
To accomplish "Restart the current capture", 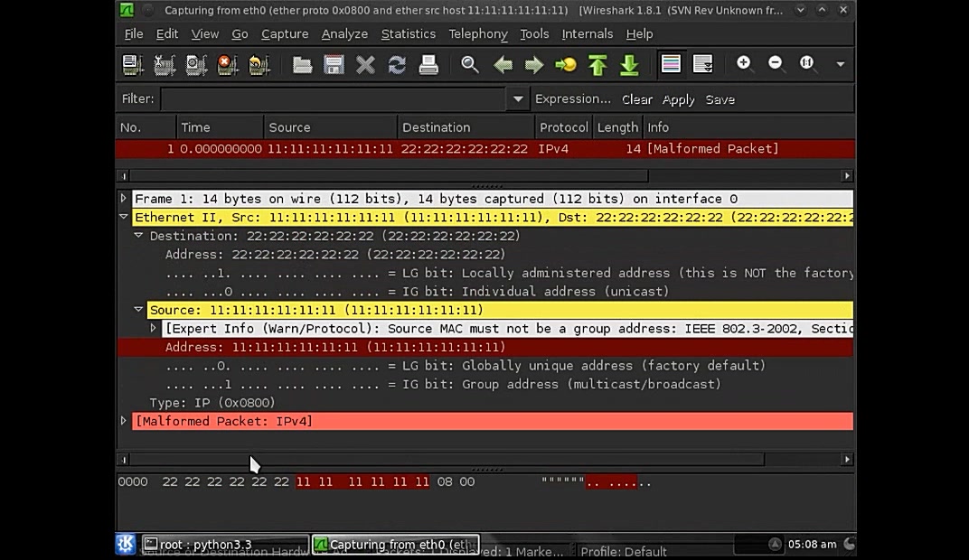I will tap(259, 64).
